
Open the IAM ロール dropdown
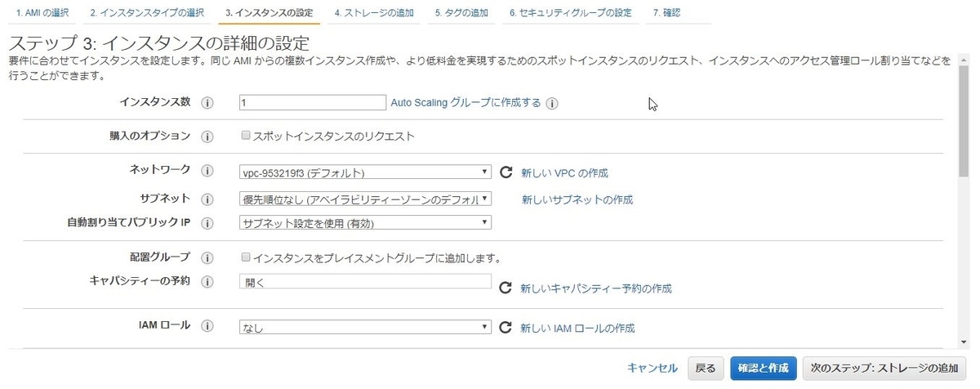365,328
